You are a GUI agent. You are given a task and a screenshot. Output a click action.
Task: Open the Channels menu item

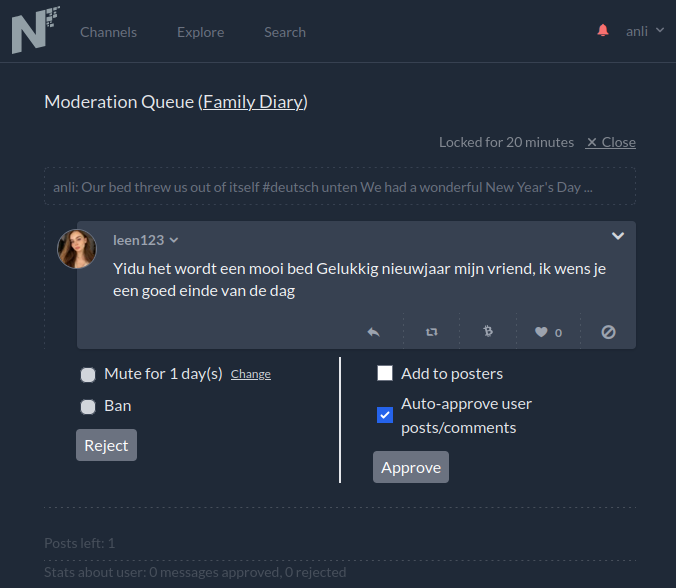pos(108,32)
